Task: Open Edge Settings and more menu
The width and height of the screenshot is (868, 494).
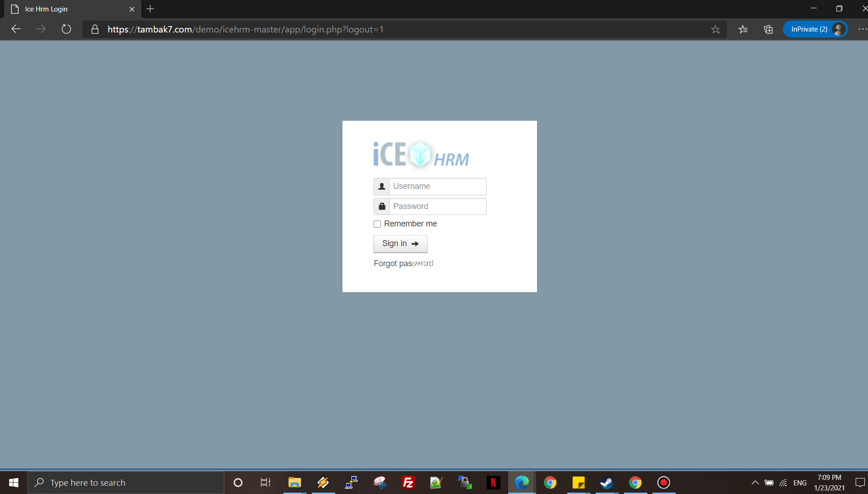Action: pyautogui.click(x=862, y=29)
